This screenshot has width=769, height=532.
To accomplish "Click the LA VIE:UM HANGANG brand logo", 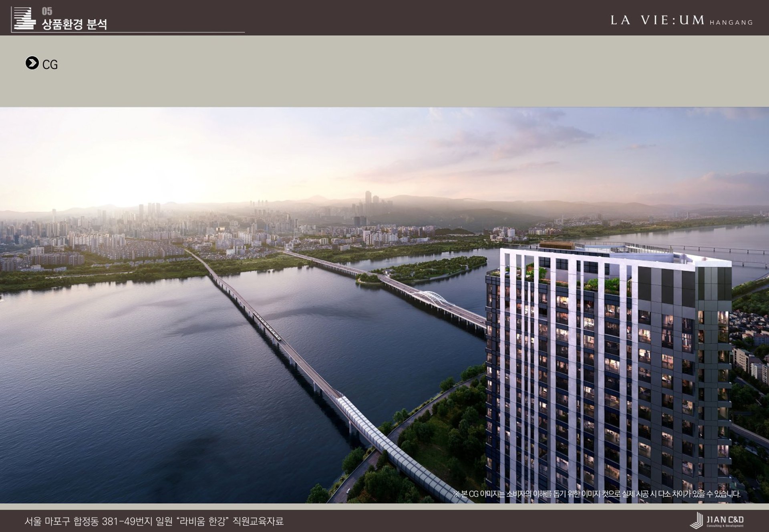I will click(658, 20).
